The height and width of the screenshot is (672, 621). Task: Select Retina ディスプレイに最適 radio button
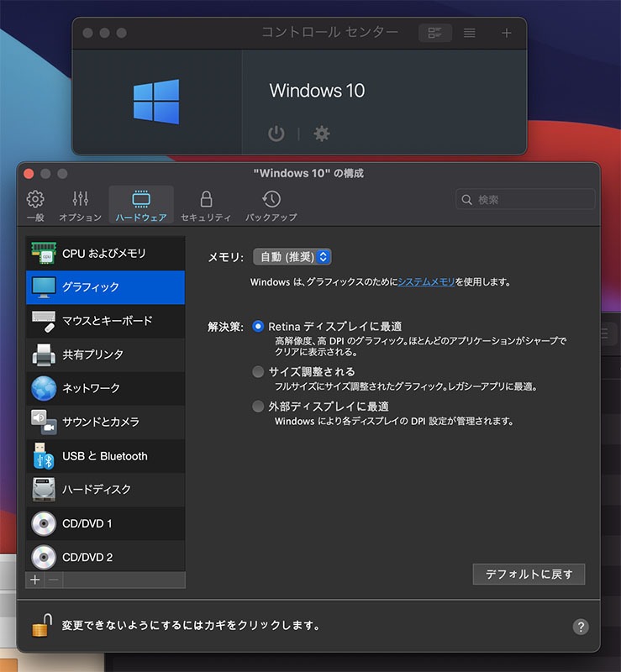pyautogui.click(x=258, y=326)
